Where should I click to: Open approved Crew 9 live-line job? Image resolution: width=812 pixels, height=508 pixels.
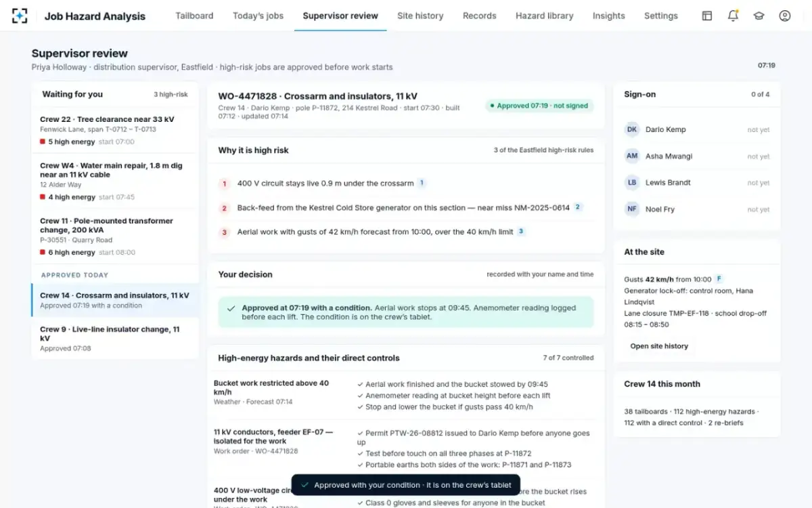[115, 338]
